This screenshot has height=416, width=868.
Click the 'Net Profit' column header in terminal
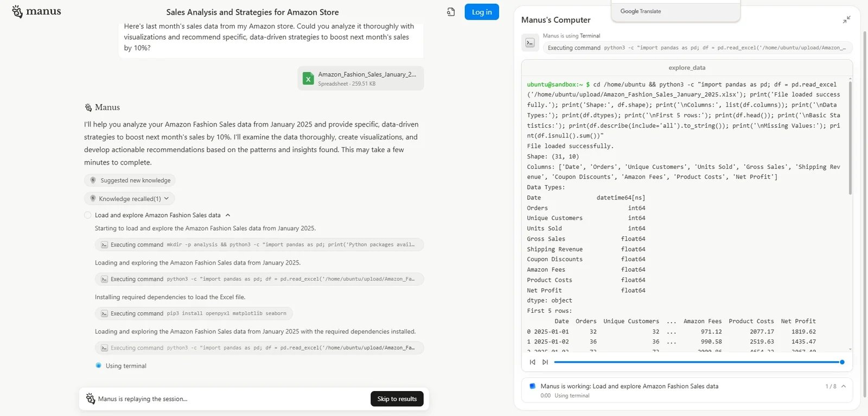click(798, 322)
